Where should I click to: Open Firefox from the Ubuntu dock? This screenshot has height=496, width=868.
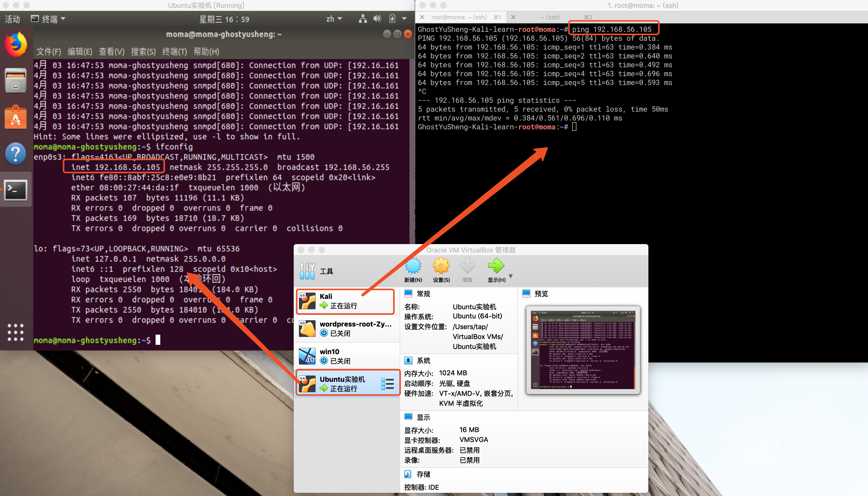(16, 44)
